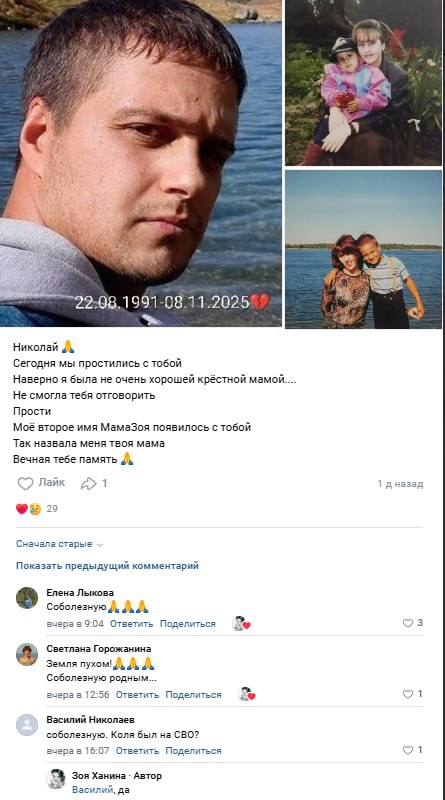
Task: Like Василий Николаев's comment heart
Action: pyautogui.click(x=408, y=750)
